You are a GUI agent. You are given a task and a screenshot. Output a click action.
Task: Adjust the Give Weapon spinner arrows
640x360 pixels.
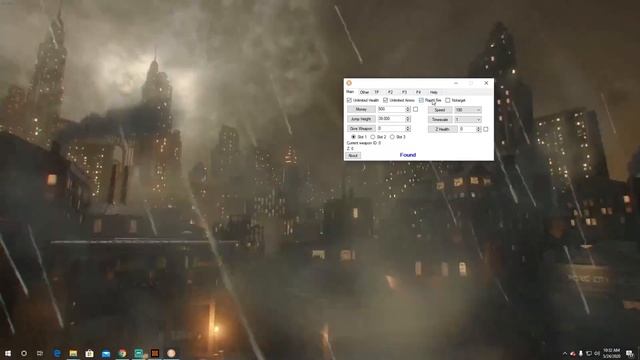(407, 129)
